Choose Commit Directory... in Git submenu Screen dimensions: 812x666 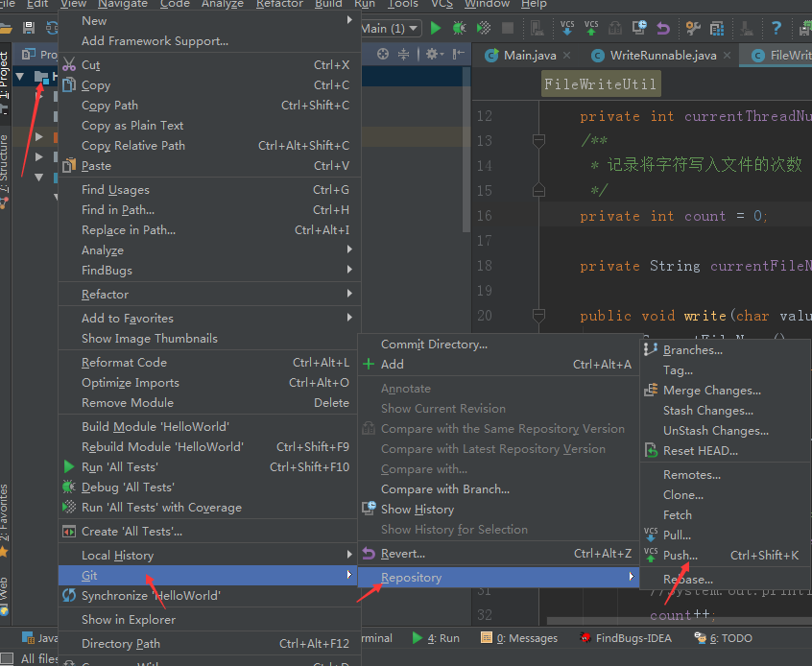tap(499, 345)
